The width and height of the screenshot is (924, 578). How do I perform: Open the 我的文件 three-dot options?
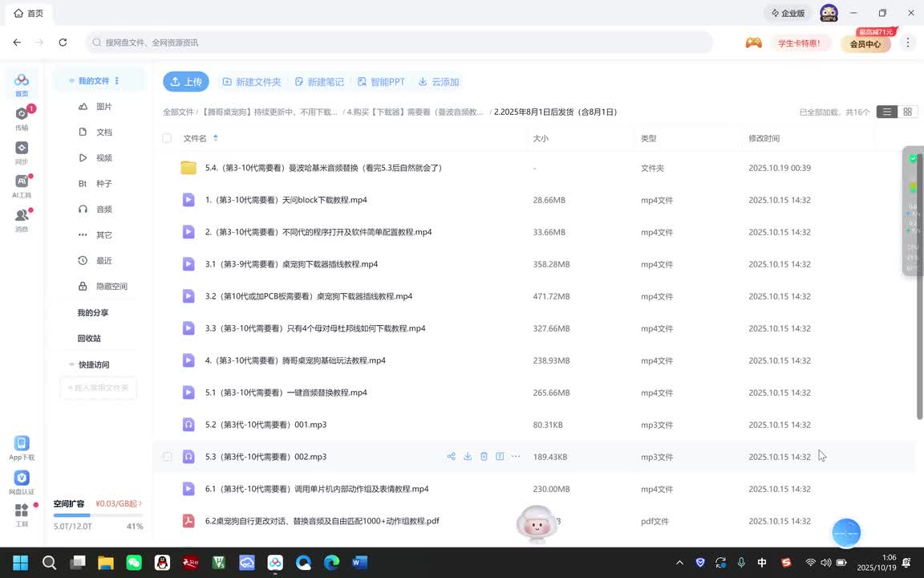point(116,81)
